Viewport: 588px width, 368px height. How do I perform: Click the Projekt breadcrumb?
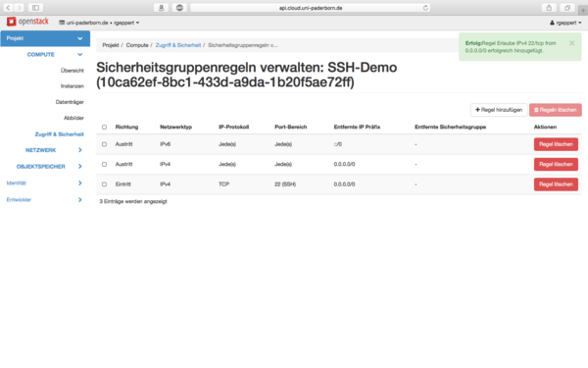(111, 45)
